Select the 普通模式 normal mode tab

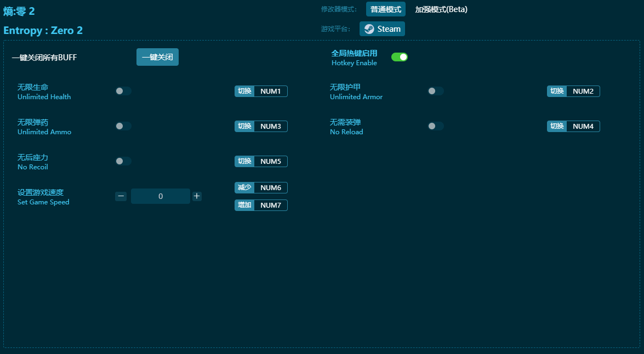(x=385, y=9)
